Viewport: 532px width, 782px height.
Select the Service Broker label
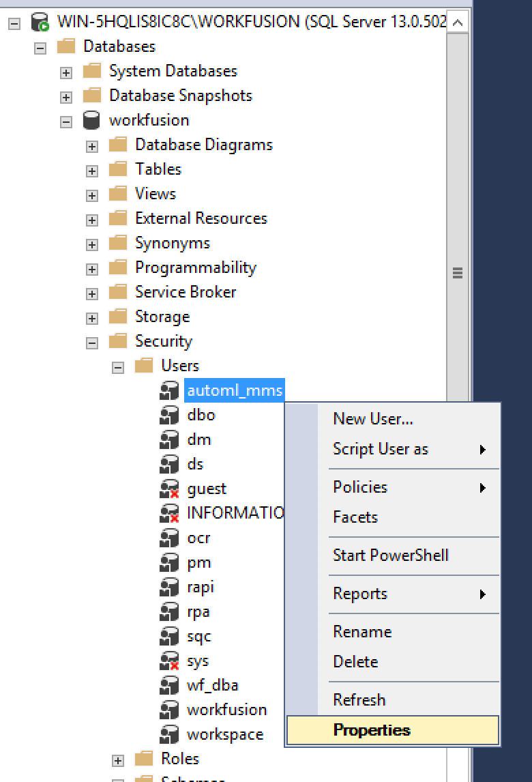(x=186, y=292)
